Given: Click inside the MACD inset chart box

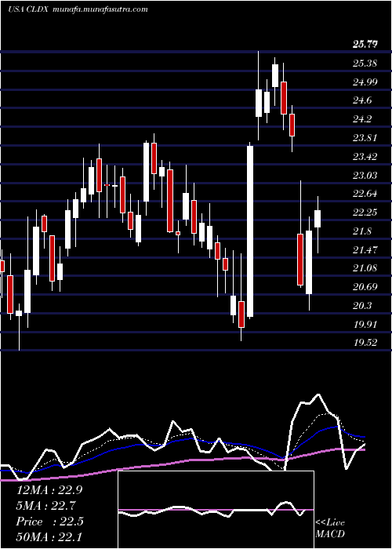Looking at the screenshot, I should [216, 510].
